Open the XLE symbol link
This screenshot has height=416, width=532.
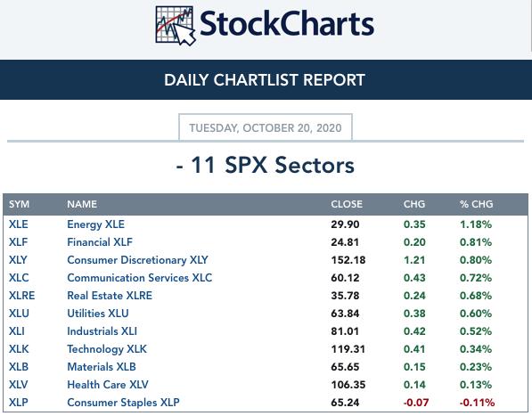[19, 224]
